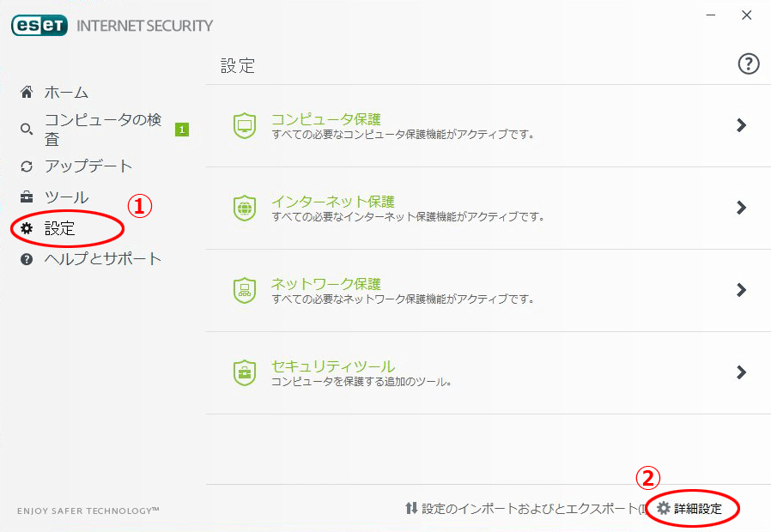The height and width of the screenshot is (532, 771).
Task: Click the Home house icon in sidebar
Action: pos(27,92)
